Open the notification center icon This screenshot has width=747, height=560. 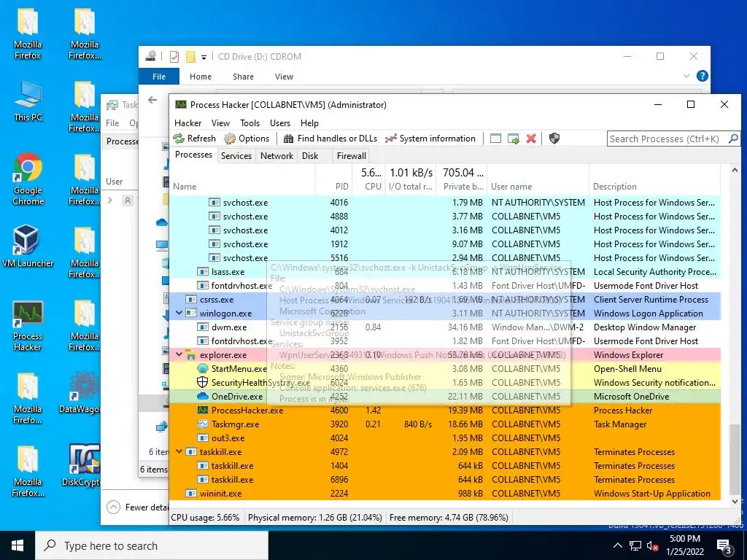724,547
